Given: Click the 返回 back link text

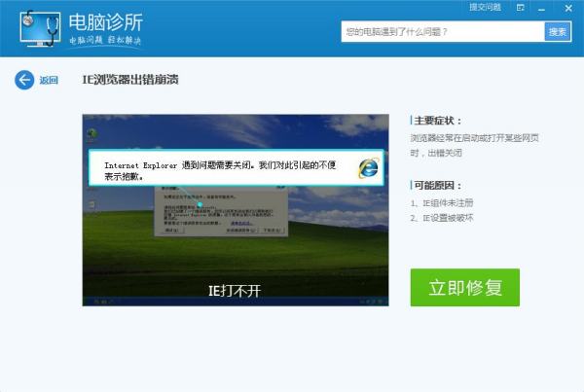Looking at the screenshot, I should [x=49, y=80].
